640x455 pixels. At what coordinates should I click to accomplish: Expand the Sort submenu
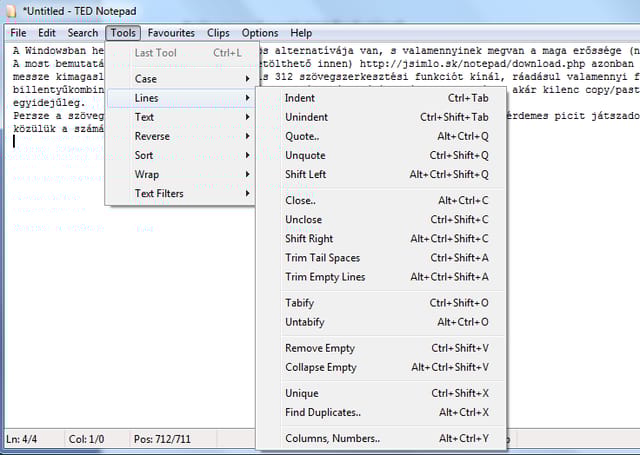182,155
